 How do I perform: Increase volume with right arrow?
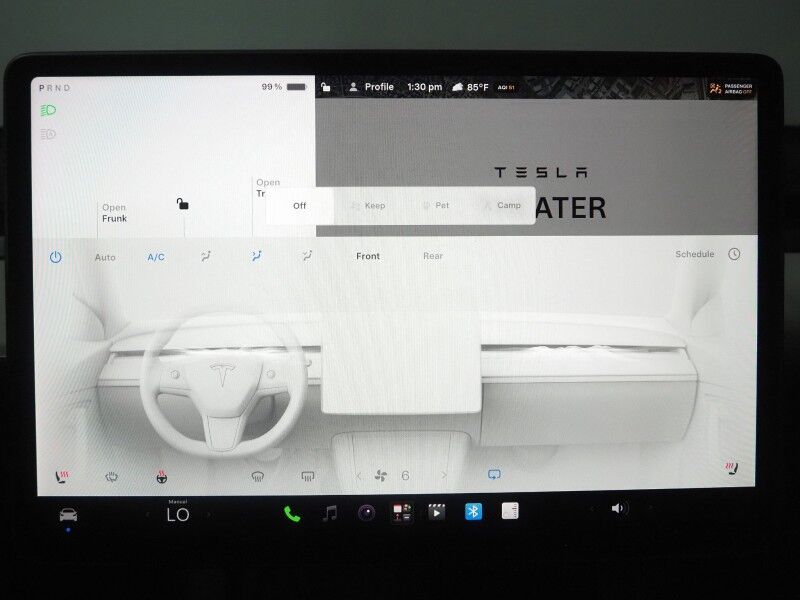point(650,508)
